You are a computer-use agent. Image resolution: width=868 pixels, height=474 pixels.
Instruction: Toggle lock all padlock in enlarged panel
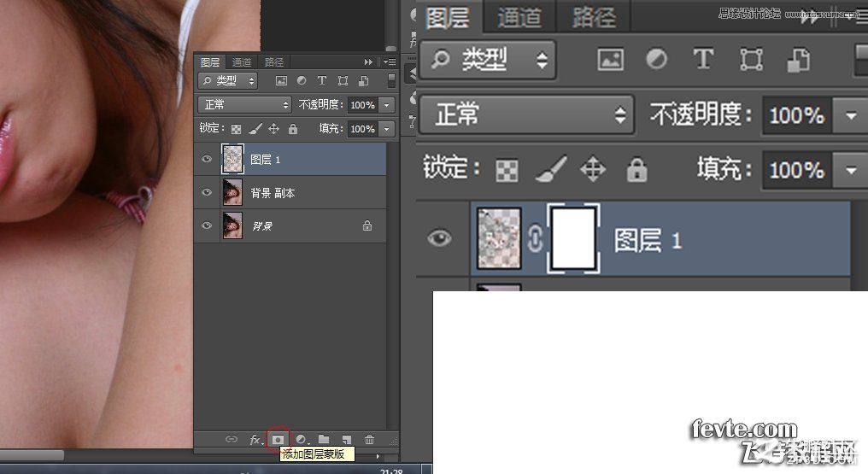[x=637, y=169]
